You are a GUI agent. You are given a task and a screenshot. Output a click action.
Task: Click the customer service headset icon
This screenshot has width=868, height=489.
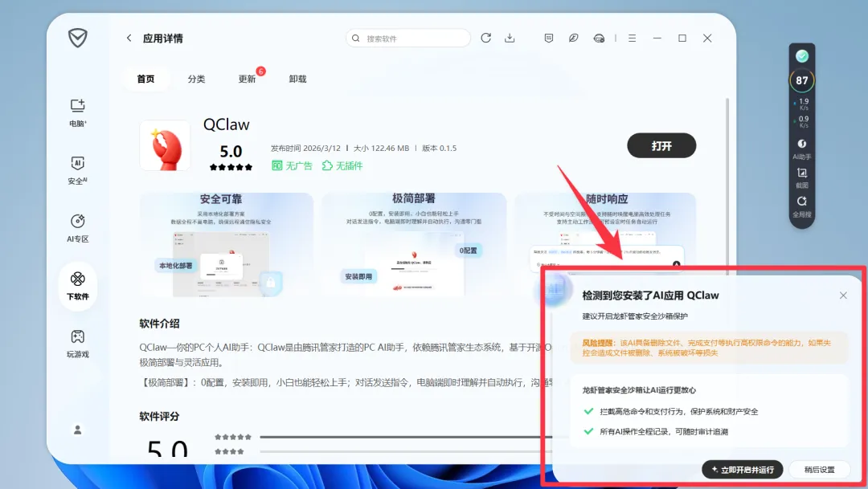(599, 39)
